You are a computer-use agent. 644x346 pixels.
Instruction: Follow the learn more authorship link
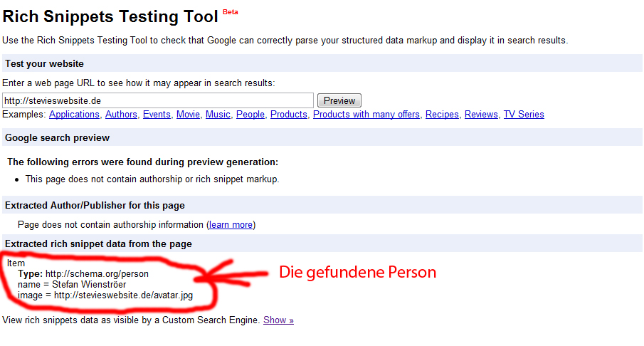231,225
